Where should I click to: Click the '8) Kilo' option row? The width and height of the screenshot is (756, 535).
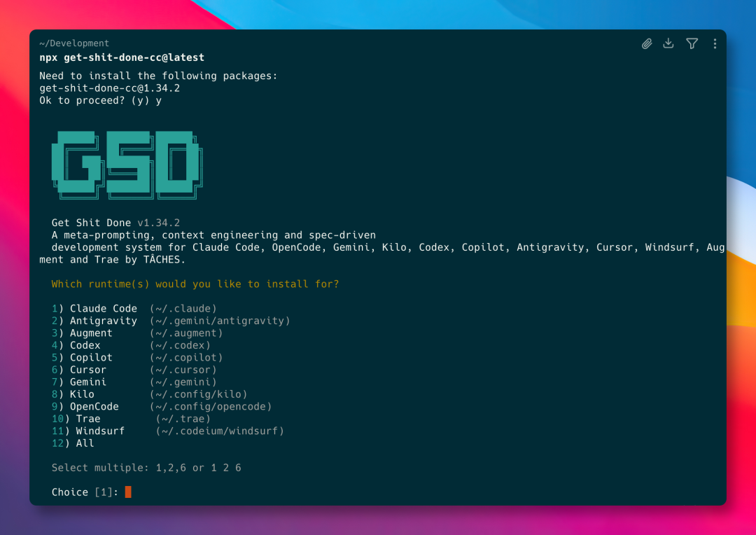click(x=150, y=395)
